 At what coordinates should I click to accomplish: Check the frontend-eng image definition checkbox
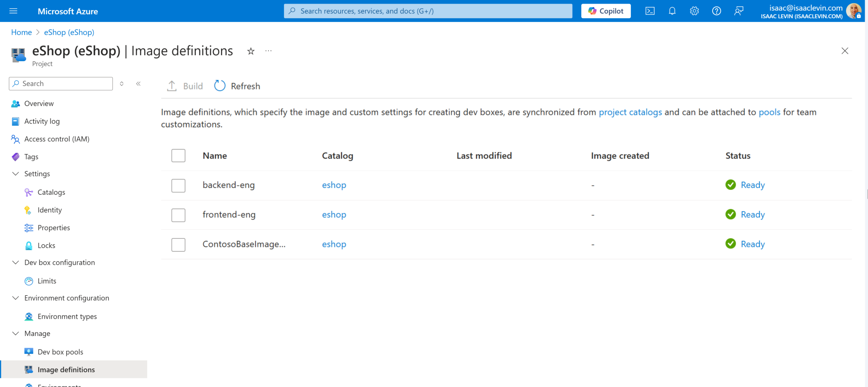click(x=178, y=215)
